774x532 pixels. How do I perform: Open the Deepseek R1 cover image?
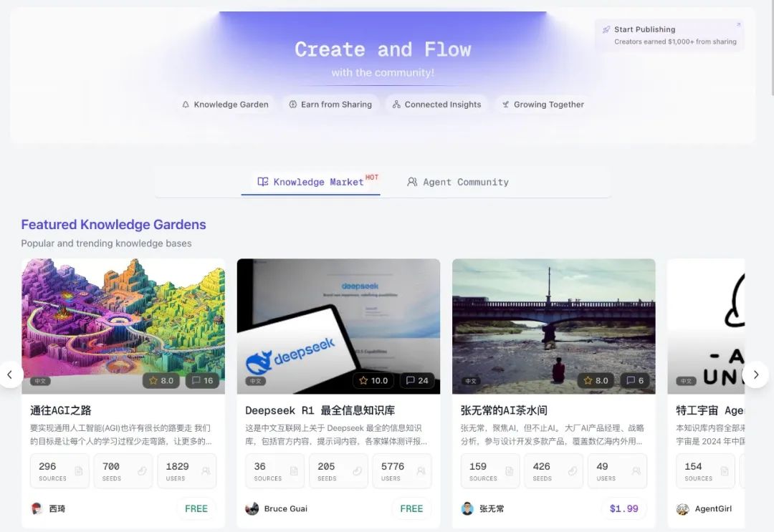click(338, 326)
